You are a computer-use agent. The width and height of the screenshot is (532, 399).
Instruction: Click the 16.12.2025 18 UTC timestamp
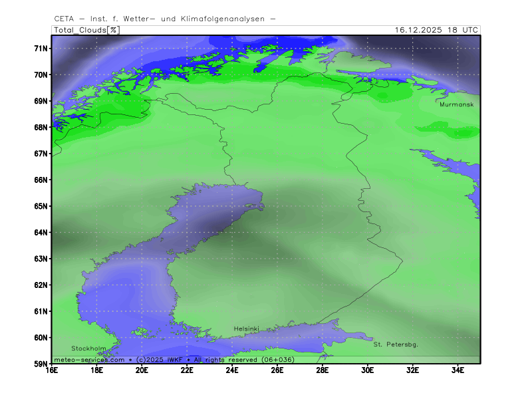pos(436,30)
